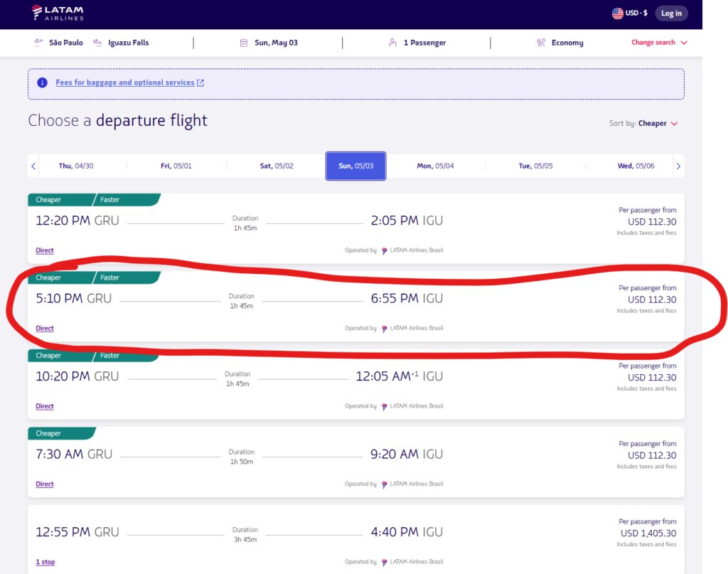728x574 pixels.
Task: Select the Mon, 05/04 date tab
Action: pyautogui.click(x=435, y=166)
